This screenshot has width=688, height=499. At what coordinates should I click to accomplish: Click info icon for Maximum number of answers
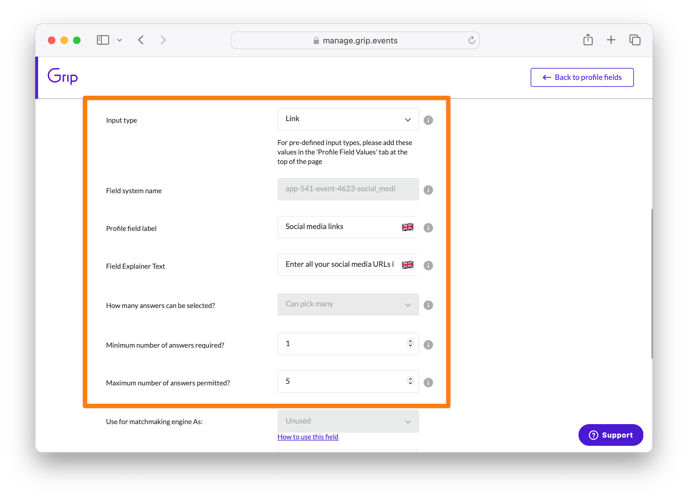(428, 383)
